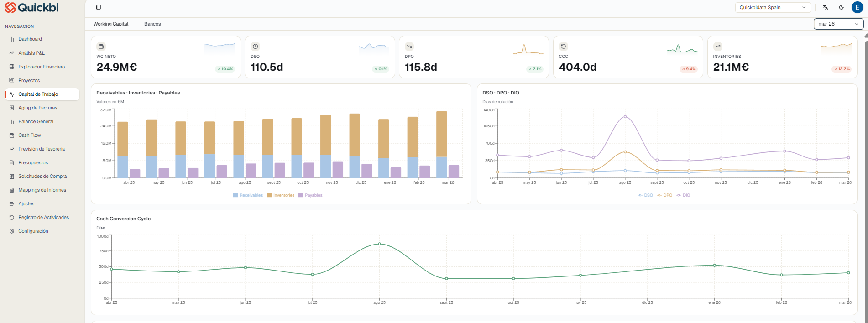Viewport: 868px width, 323px height.
Task: Open user avatar E menu
Action: [857, 7]
